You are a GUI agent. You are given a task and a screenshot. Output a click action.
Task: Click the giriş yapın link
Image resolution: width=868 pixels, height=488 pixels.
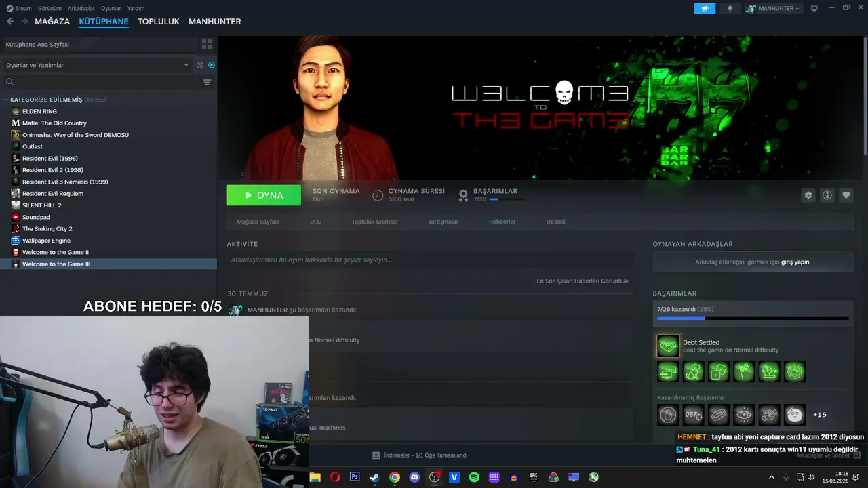(x=795, y=262)
